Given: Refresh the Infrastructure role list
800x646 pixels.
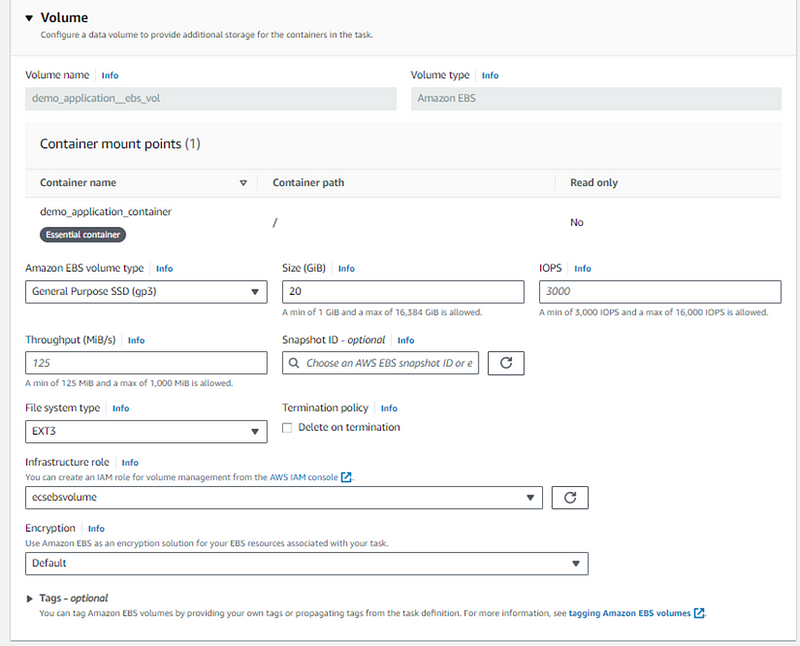Looking at the screenshot, I should pos(570,498).
